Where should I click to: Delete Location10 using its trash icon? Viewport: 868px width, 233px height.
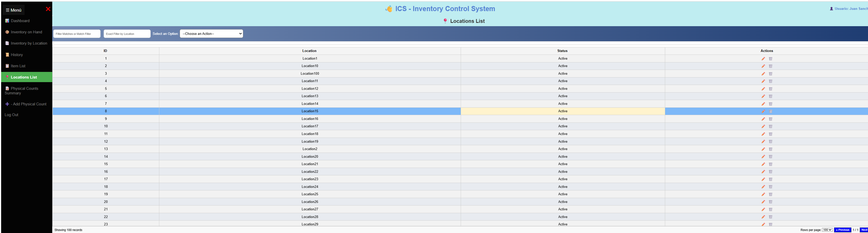(771, 66)
